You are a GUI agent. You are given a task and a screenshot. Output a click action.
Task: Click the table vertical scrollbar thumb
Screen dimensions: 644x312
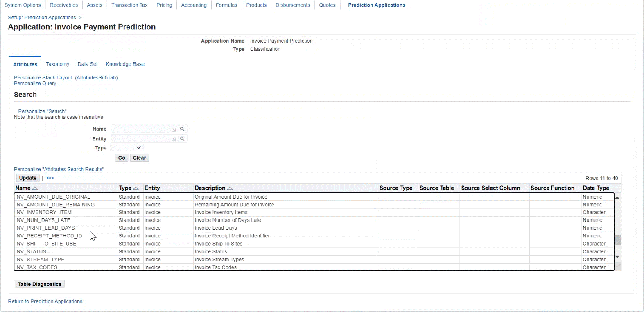[618, 240]
